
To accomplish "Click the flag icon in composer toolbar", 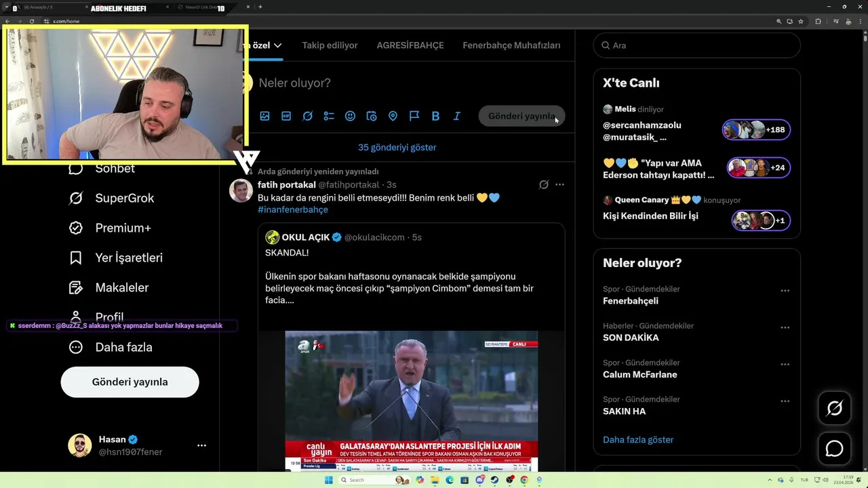I will click(414, 116).
